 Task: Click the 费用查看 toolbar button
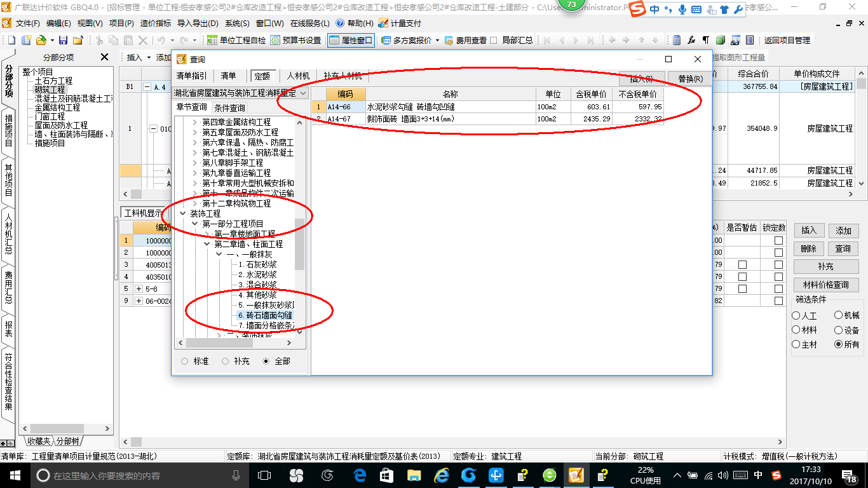pyautogui.click(x=465, y=40)
